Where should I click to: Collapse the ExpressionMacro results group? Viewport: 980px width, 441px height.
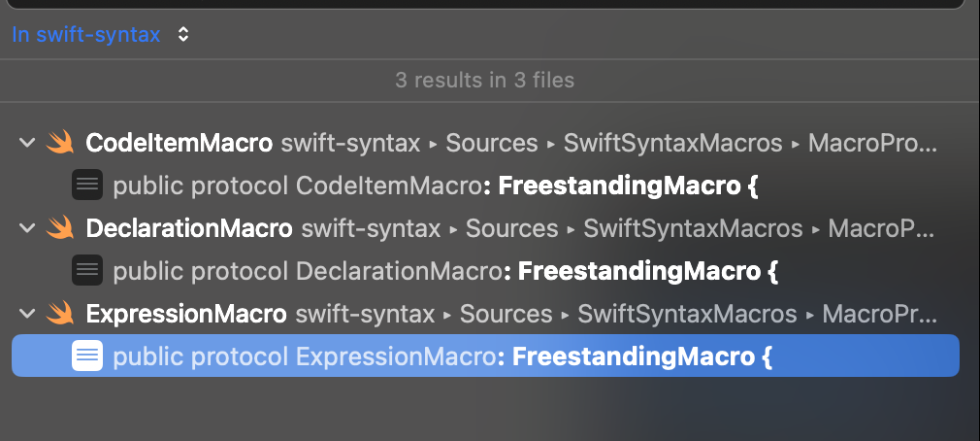(27, 313)
